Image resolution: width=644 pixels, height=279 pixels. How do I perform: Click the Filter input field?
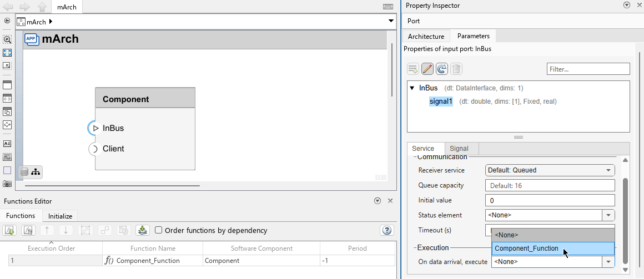pyautogui.click(x=588, y=69)
